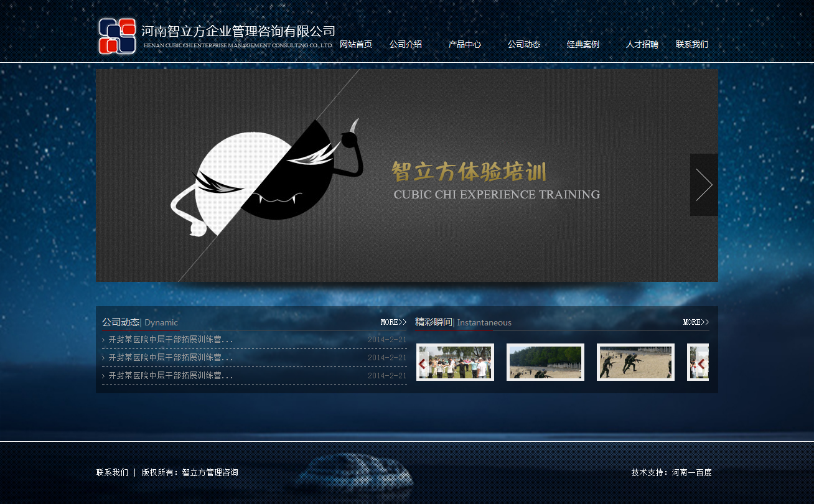Open 产品中心 menu item
814x504 pixels.
[465, 44]
